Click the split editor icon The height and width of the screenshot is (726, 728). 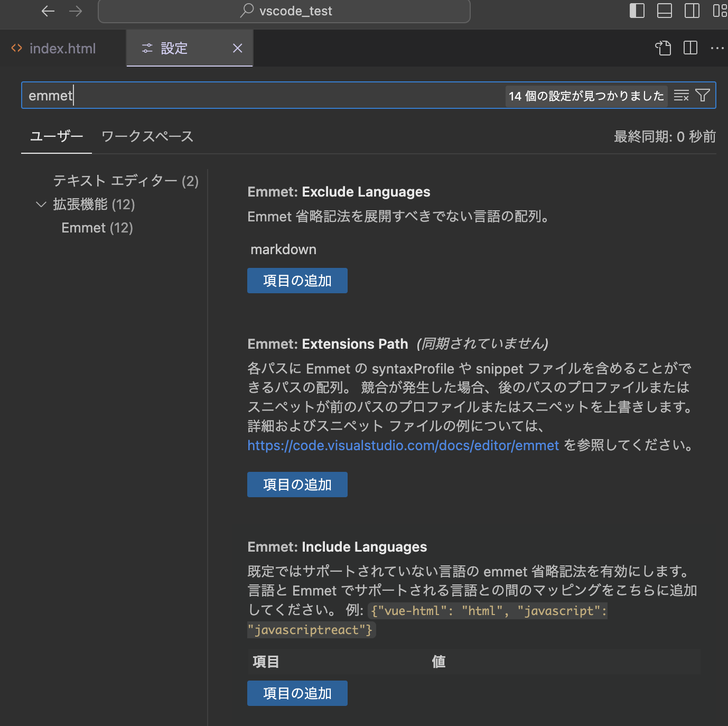click(x=690, y=48)
